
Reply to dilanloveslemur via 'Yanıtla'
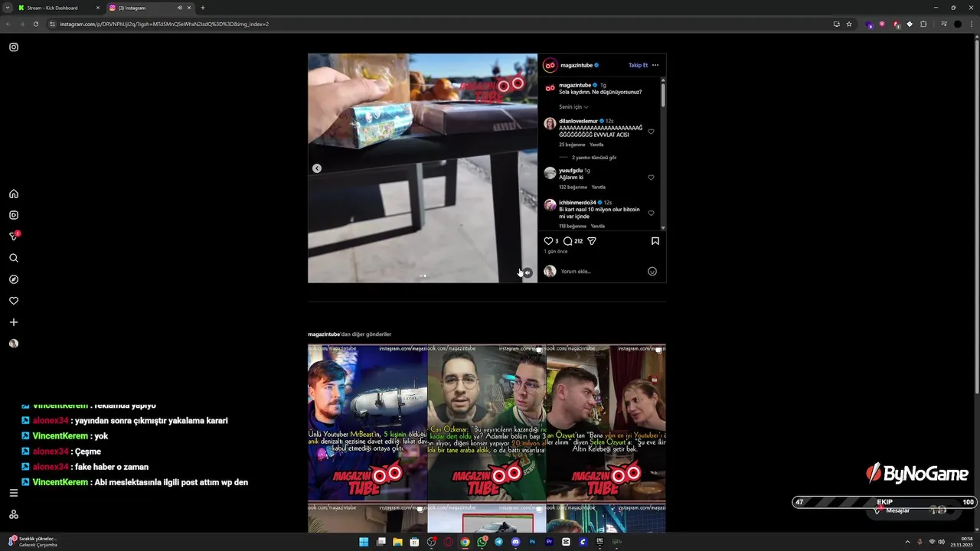596,145
